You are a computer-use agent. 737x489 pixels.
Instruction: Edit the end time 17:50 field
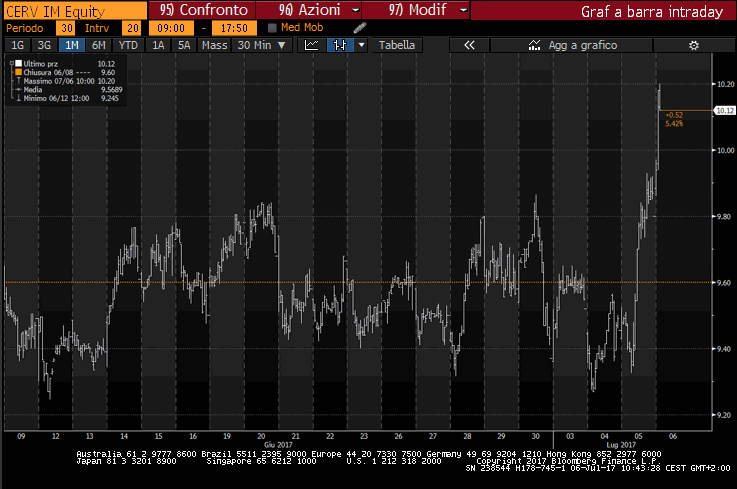234,28
